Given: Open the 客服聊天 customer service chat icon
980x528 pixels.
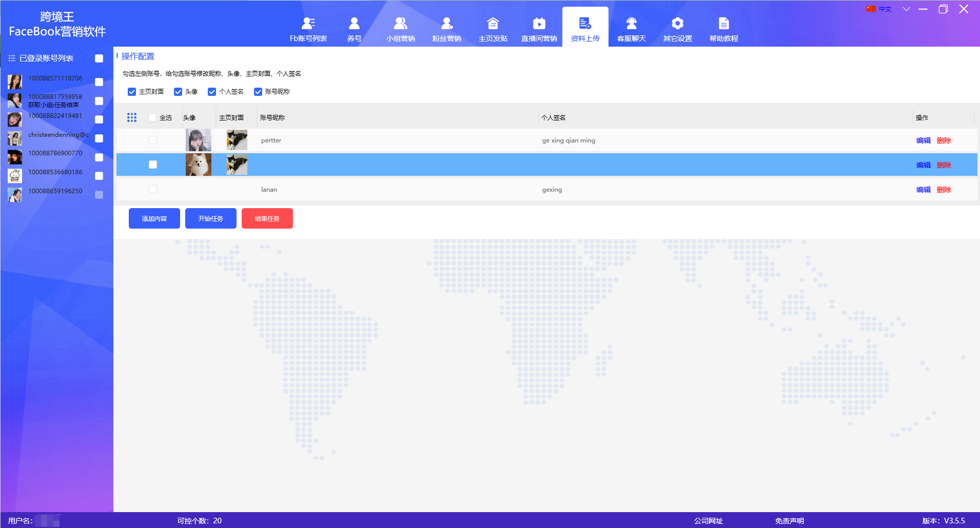Looking at the screenshot, I should (x=631, y=24).
